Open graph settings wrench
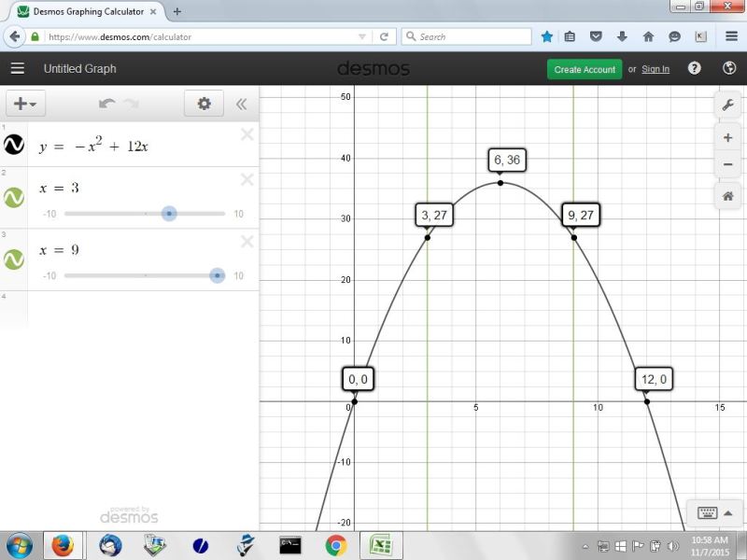The image size is (747, 560). point(727,105)
